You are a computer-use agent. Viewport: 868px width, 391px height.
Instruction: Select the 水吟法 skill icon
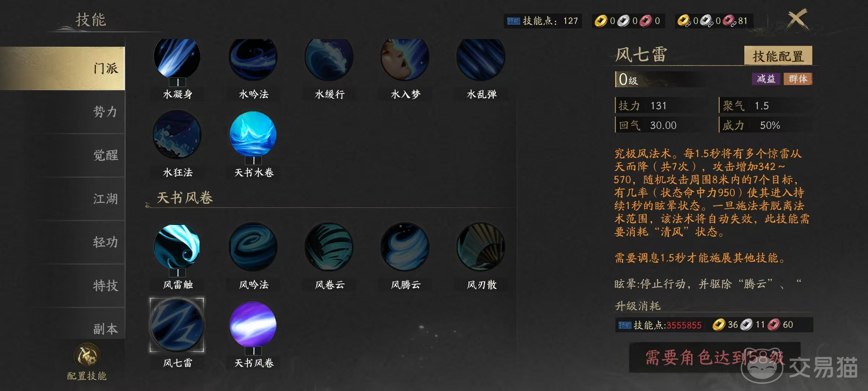tap(253, 58)
